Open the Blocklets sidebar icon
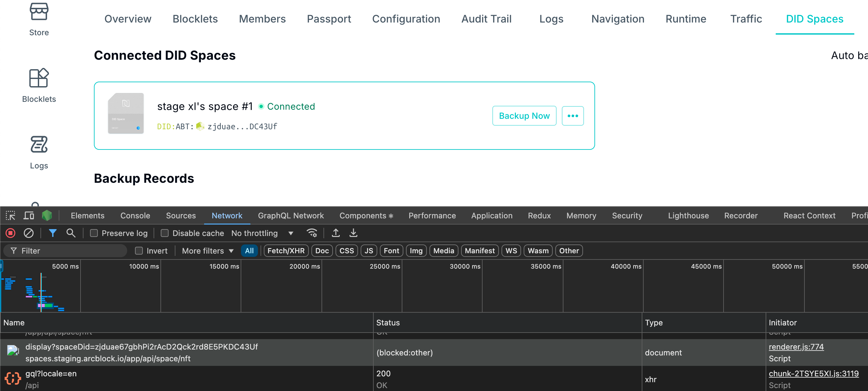 coord(39,78)
